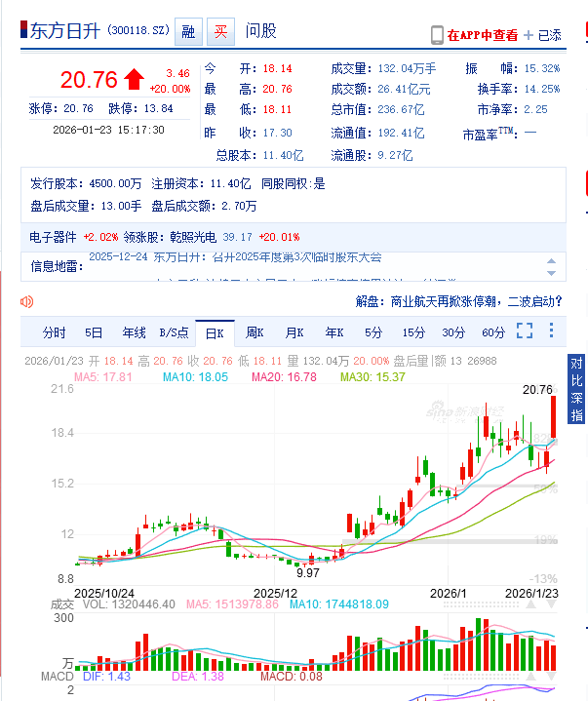Click 对比深指 compare side button
Viewport: 588px width, 701px height.
[x=576, y=389]
